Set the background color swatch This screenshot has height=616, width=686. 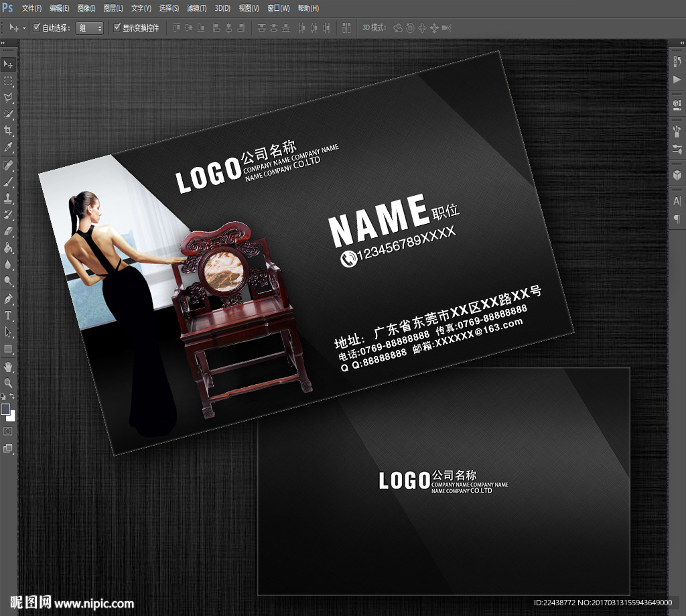tap(11, 416)
